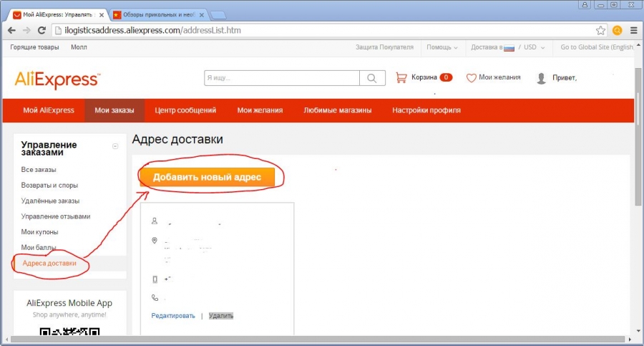Open the Молл link

coord(79,47)
